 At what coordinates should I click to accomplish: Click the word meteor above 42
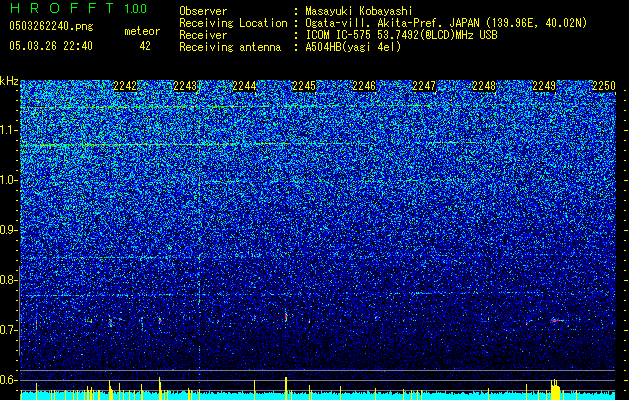[142, 31]
